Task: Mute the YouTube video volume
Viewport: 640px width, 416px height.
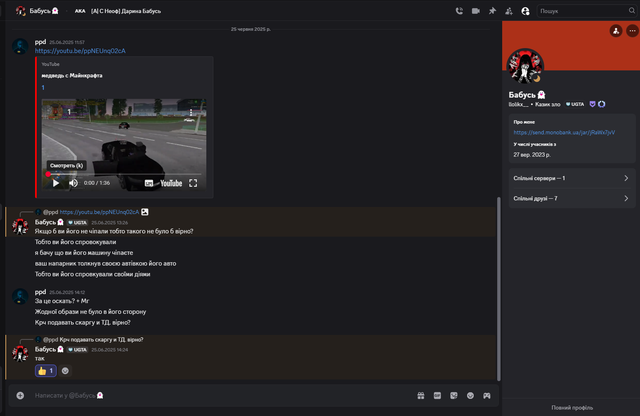Action: click(73, 183)
